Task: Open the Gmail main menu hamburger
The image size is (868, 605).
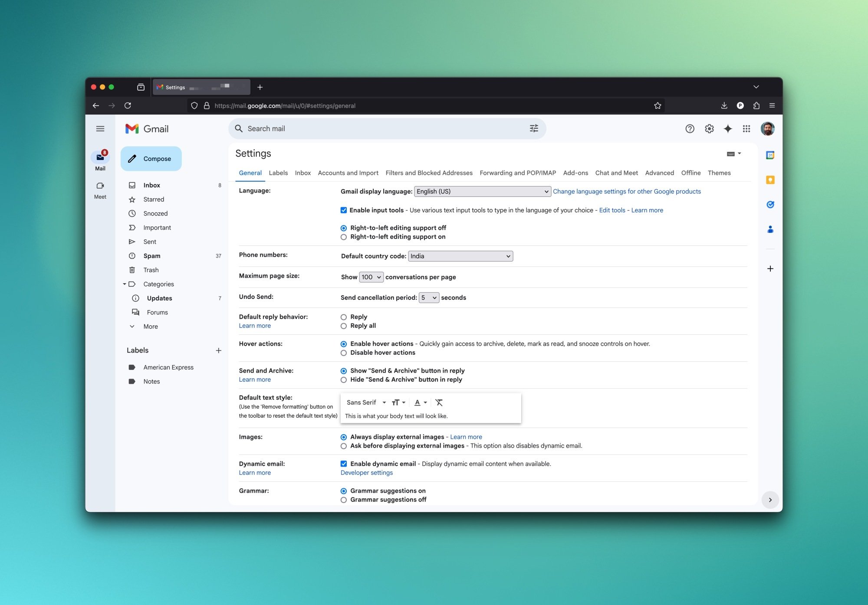Action: [100, 129]
